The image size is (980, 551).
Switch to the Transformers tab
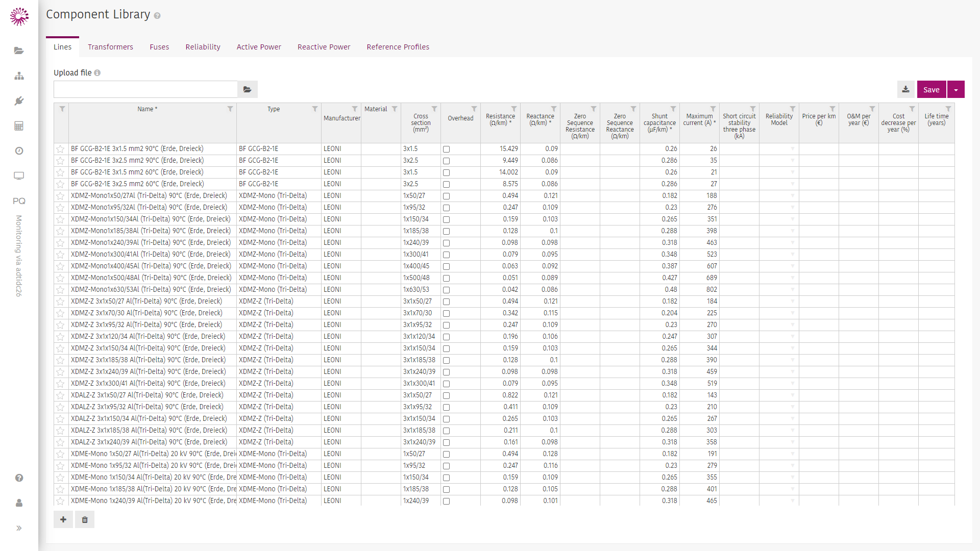point(110,47)
